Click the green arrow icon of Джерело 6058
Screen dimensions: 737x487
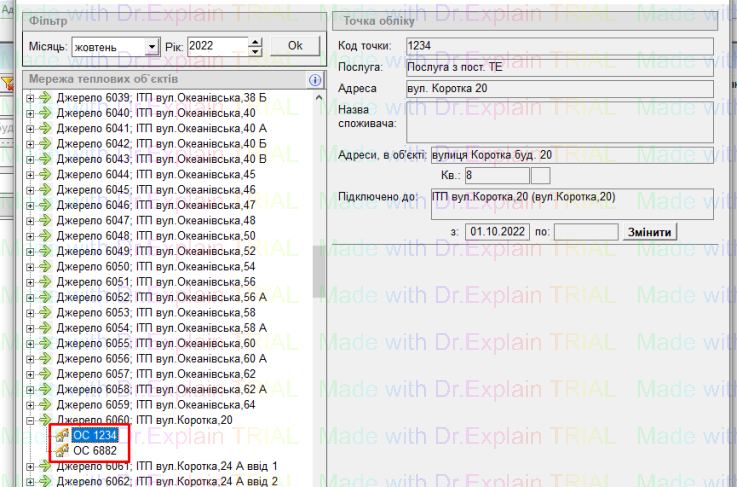(45, 389)
